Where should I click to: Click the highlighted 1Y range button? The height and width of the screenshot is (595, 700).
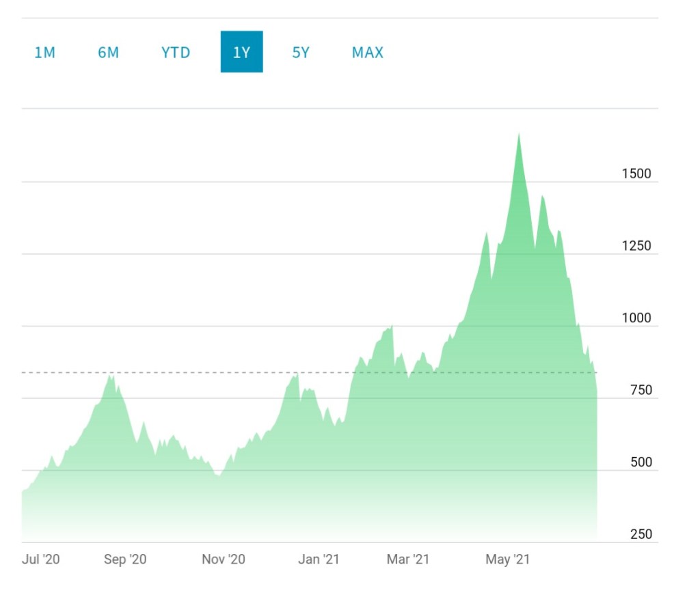tap(241, 52)
